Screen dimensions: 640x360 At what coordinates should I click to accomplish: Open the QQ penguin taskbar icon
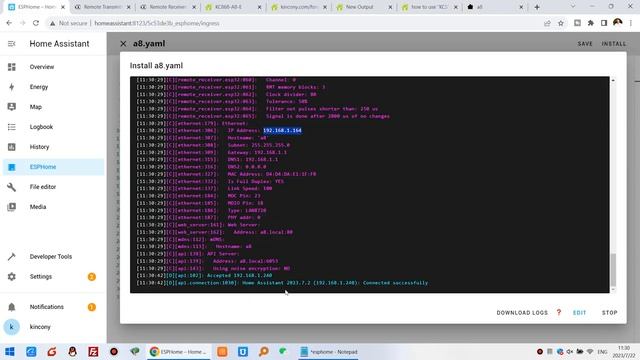point(72,351)
